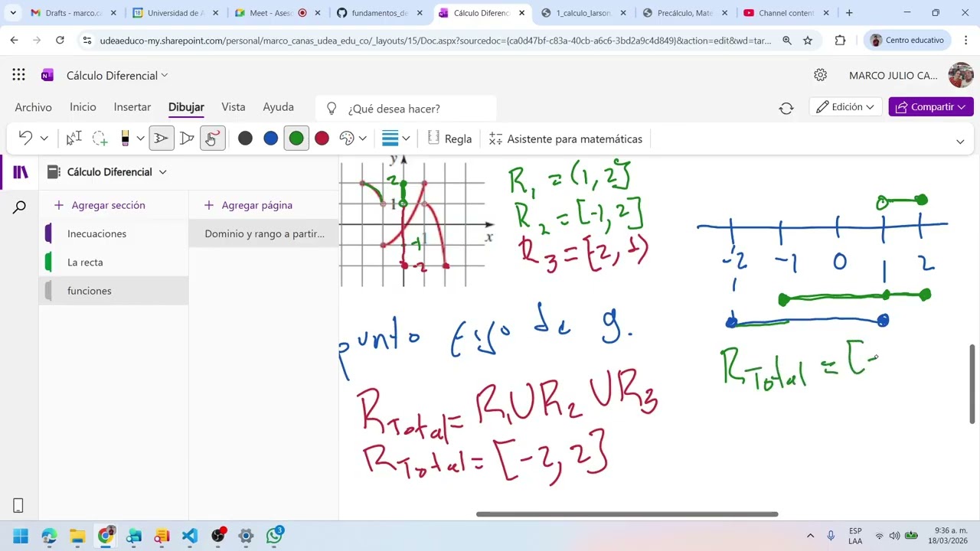Open the Eraser options dropdown
This screenshot has height=551, width=980.
(x=140, y=139)
